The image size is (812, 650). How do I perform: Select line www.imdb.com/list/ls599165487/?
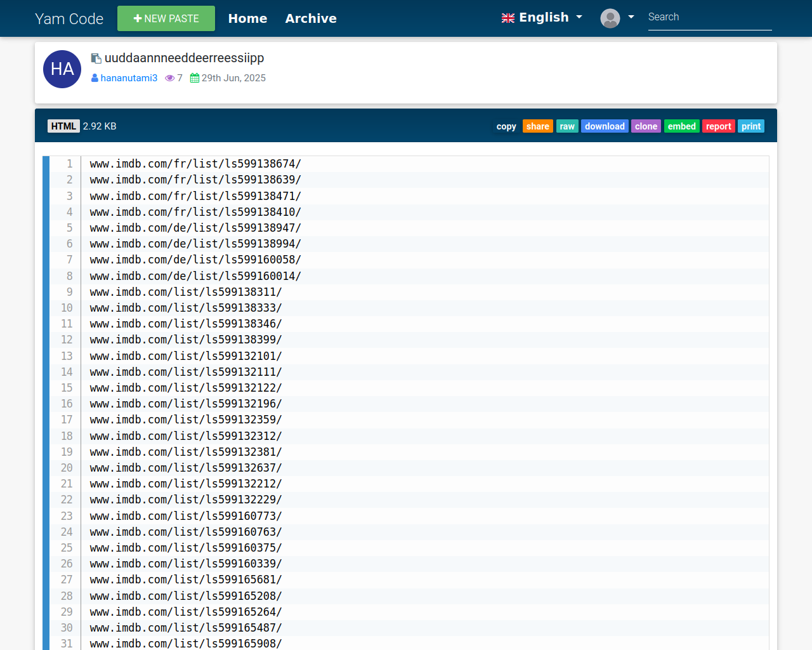click(186, 628)
